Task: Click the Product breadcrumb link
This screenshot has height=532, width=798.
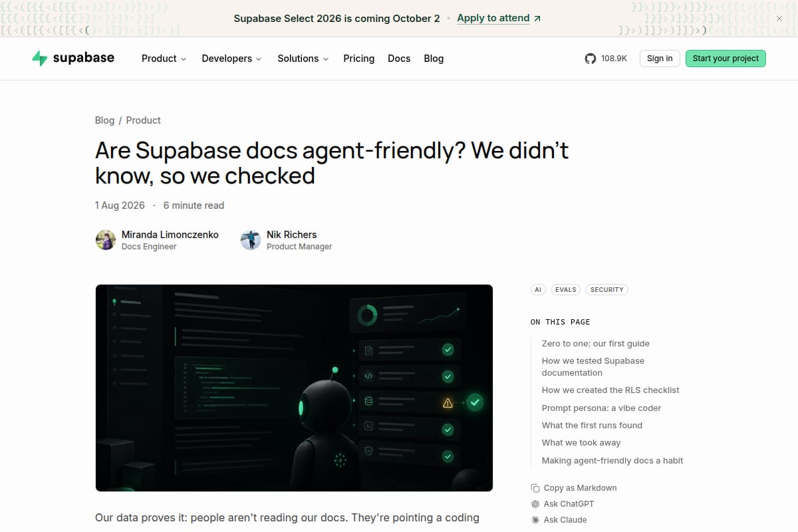Action: coord(144,120)
